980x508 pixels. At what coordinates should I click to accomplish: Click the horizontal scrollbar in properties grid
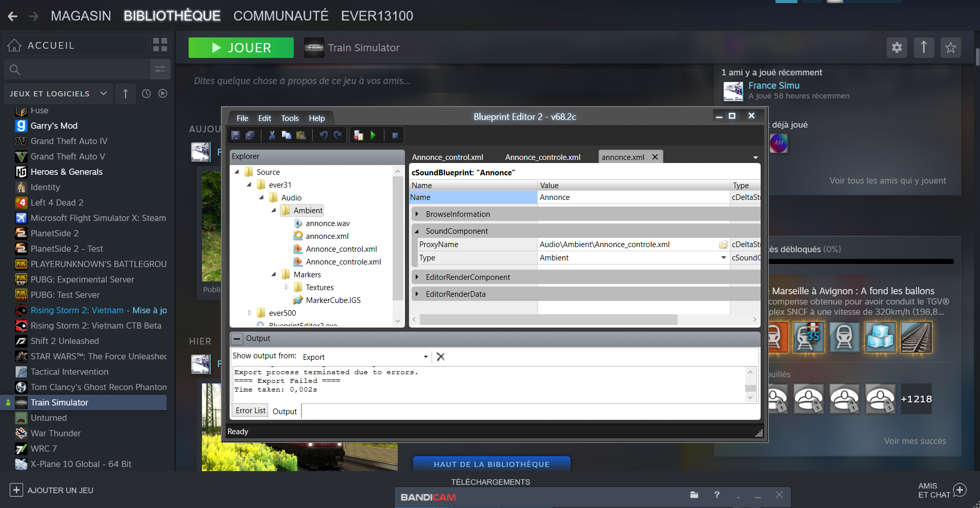click(x=548, y=319)
